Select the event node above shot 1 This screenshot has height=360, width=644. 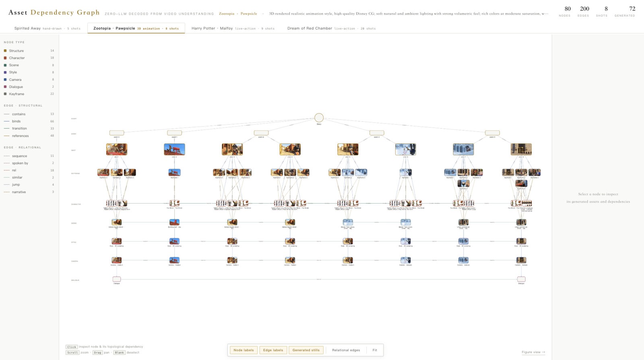click(117, 133)
